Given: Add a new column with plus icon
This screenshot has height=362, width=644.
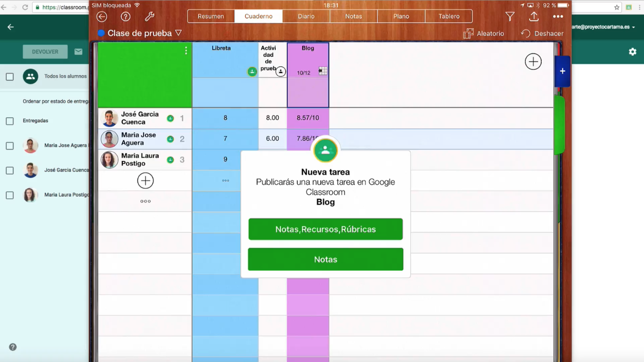Looking at the screenshot, I should [533, 62].
